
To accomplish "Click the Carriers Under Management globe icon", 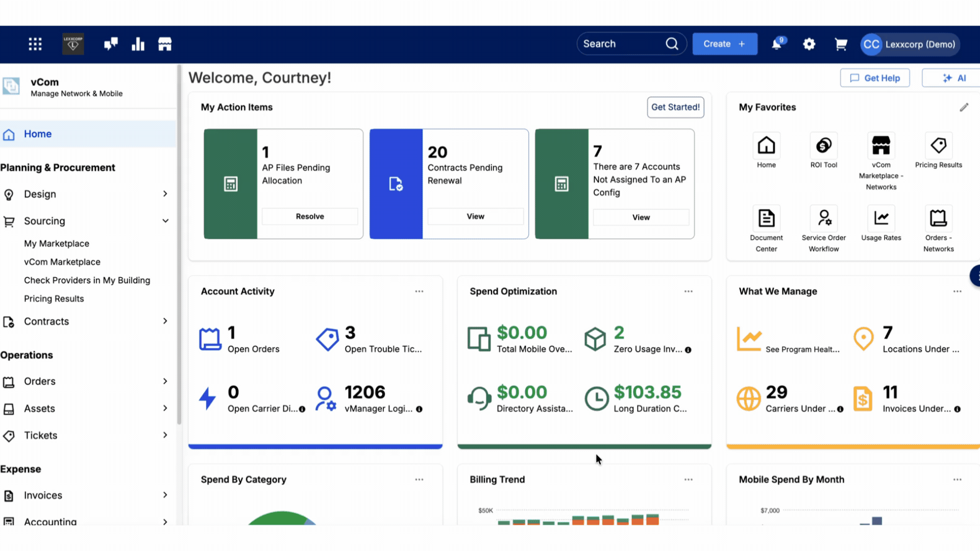I will [749, 398].
